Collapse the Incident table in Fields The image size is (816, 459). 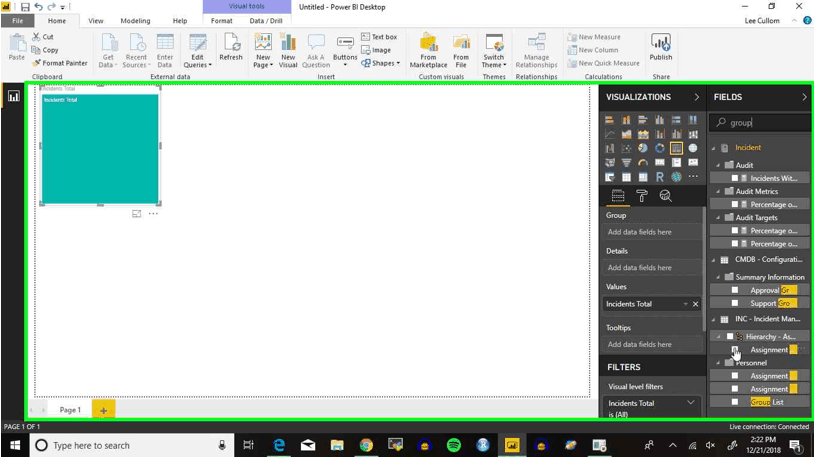point(713,148)
